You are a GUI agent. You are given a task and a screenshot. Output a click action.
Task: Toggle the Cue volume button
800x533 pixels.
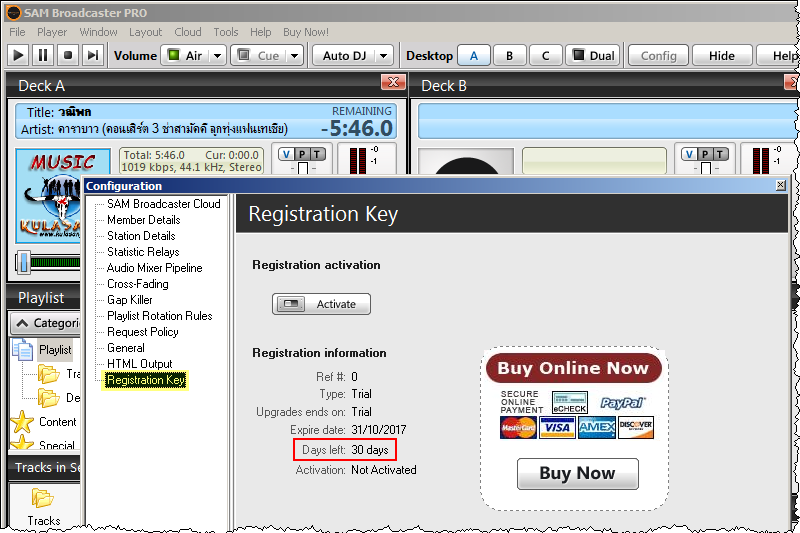pyautogui.click(x=258, y=55)
